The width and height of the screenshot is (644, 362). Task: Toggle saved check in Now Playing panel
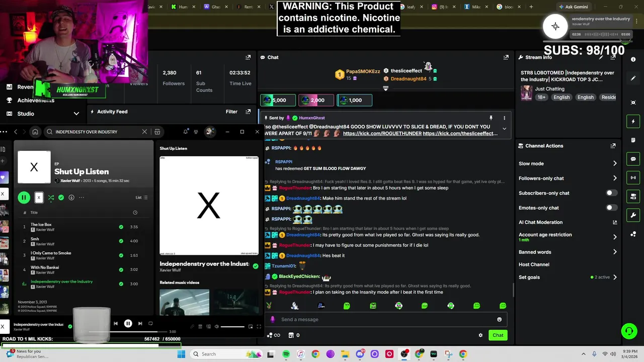[256, 266]
